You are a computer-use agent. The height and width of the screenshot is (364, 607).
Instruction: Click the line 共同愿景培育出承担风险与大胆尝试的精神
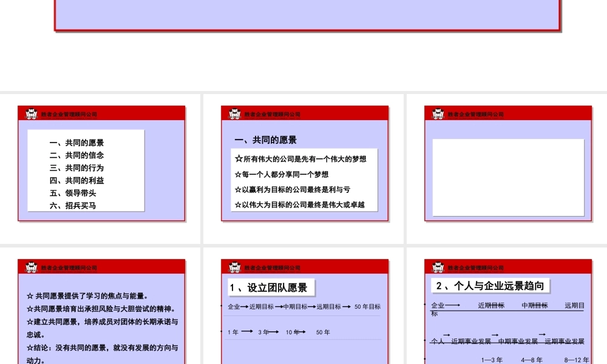102,309
